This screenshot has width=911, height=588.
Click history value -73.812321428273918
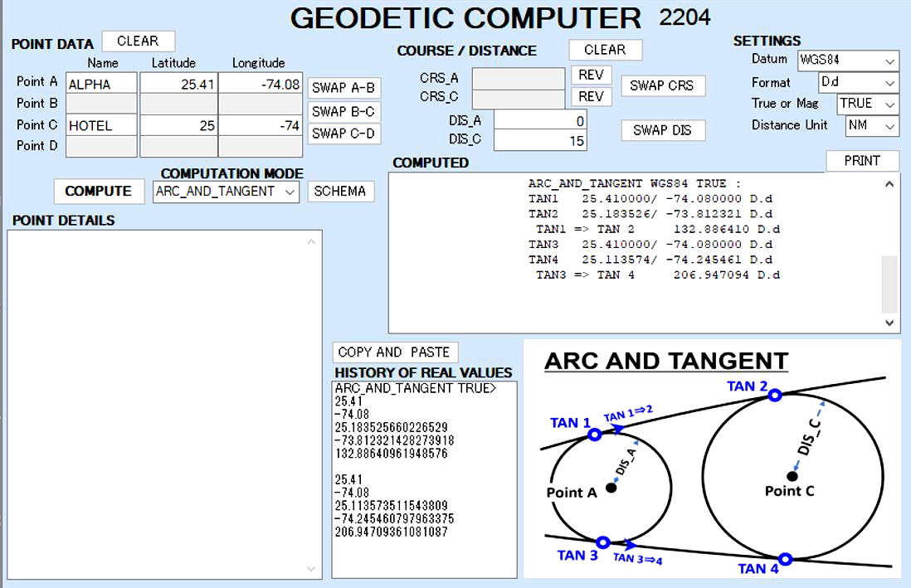(394, 440)
